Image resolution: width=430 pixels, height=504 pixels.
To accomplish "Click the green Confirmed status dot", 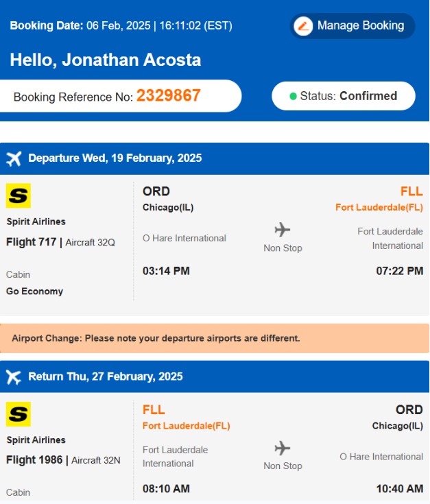I will coord(293,96).
